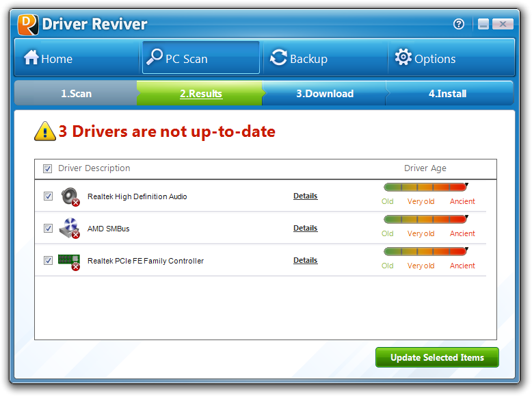Click the AMD SMBus disc icon

point(70,228)
